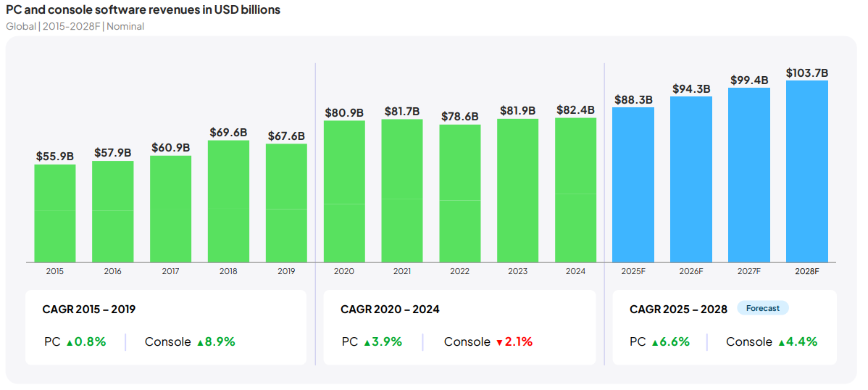Image resolution: width=868 pixels, height=390 pixels.
Task: Click the 2026F axis label
Action: click(x=691, y=271)
